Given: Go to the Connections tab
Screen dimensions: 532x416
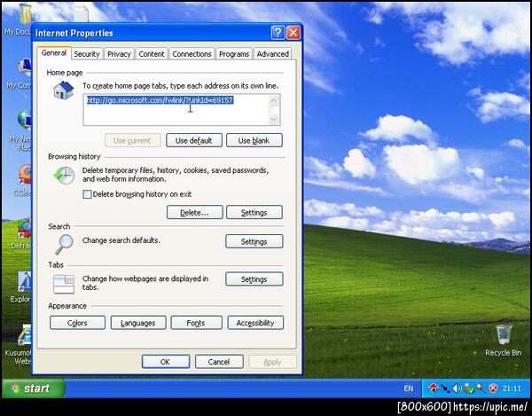Looking at the screenshot, I should [192, 54].
